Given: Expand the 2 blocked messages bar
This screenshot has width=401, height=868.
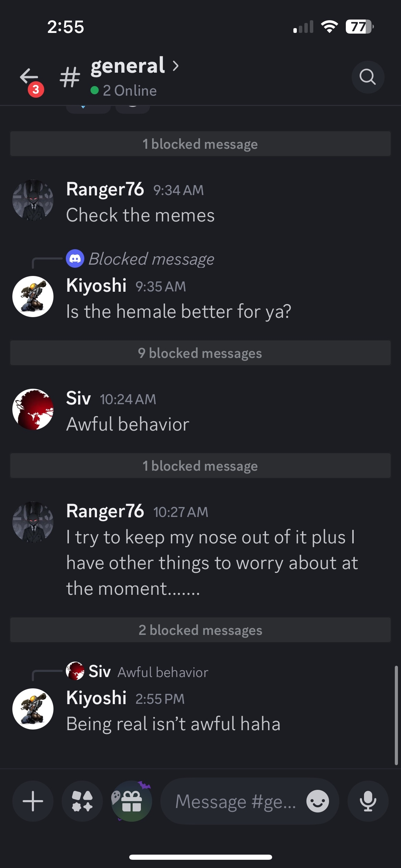Looking at the screenshot, I should pyautogui.click(x=200, y=630).
